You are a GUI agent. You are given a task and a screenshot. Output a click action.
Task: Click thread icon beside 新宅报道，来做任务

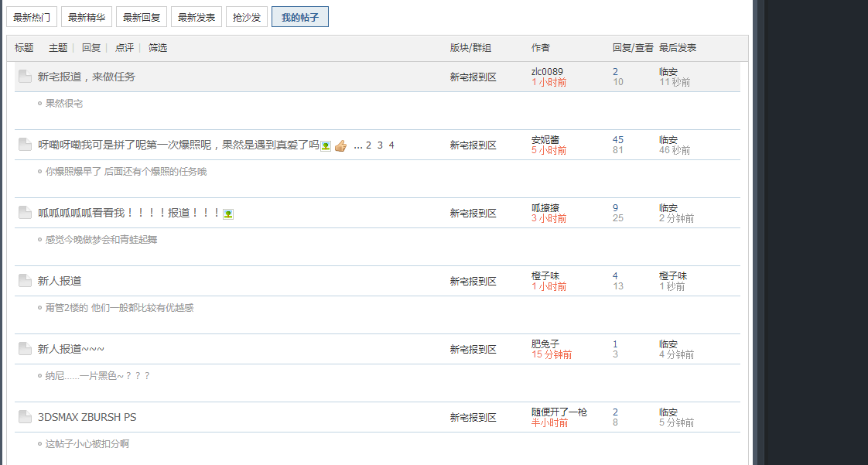tap(25, 77)
